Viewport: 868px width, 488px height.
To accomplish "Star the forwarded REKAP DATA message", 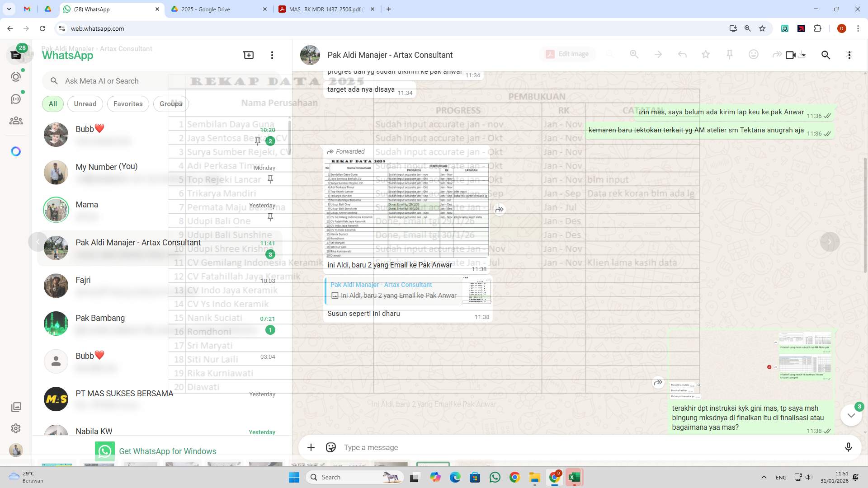I will pos(706,54).
